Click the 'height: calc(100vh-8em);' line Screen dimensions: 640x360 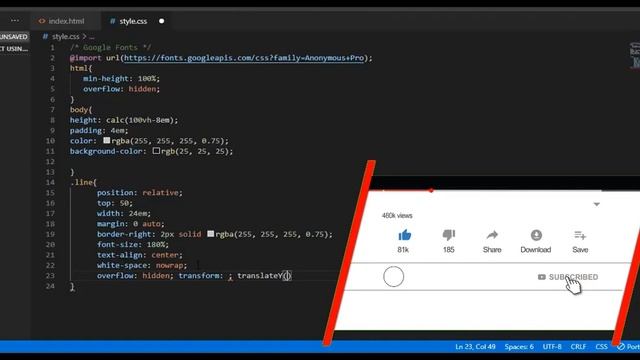124,120
